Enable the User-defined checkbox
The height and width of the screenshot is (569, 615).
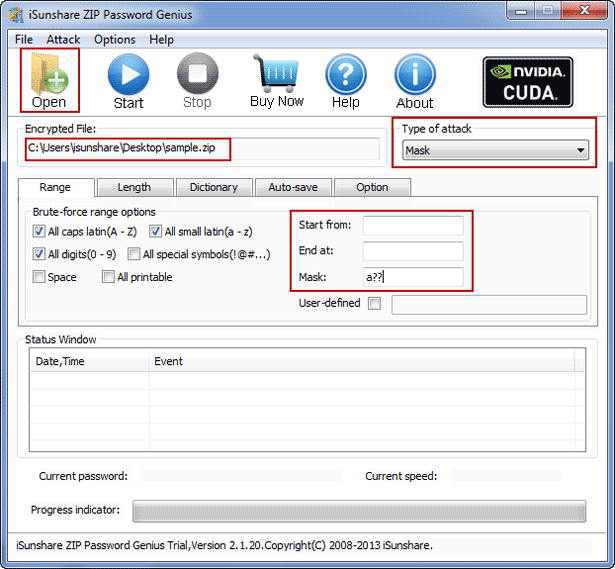(374, 304)
